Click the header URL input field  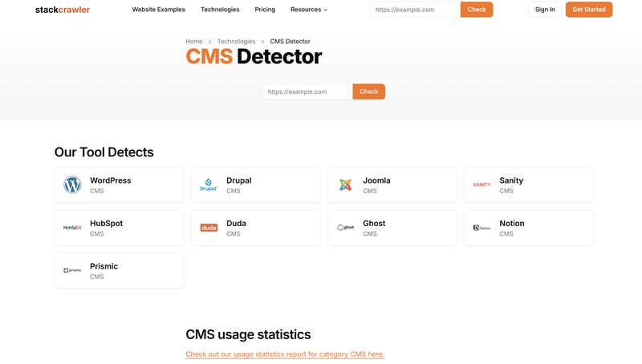coord(415,10)
